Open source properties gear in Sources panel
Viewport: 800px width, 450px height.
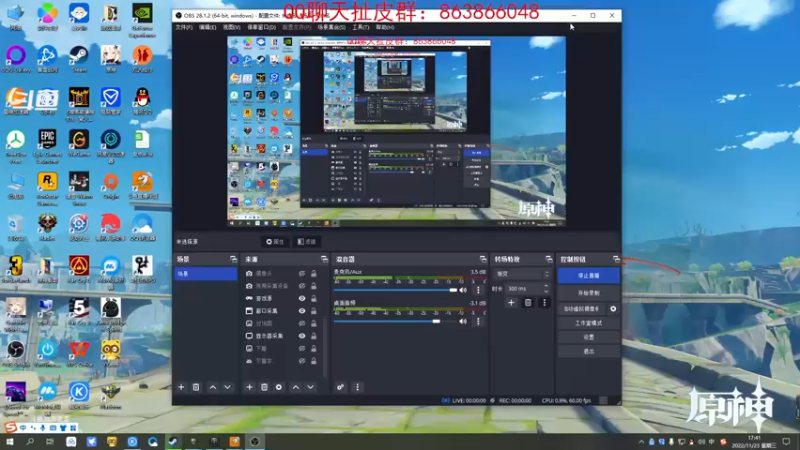(x=279, y=387)
